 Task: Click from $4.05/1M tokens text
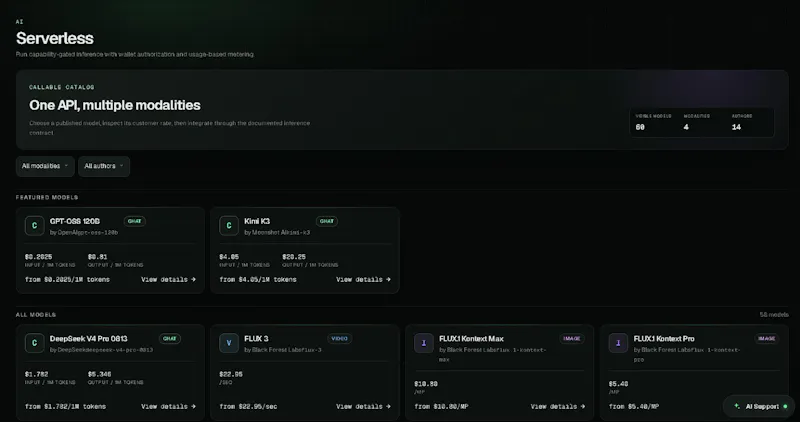click(x=258, y=280)
